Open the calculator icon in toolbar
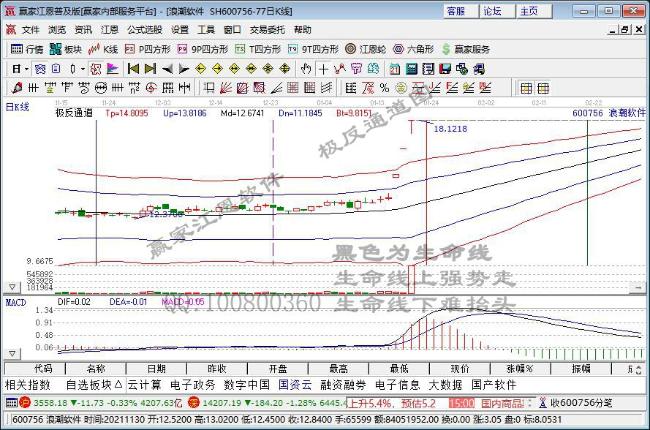Viewport: 650px width, 430px height. (x=412, y=69)
